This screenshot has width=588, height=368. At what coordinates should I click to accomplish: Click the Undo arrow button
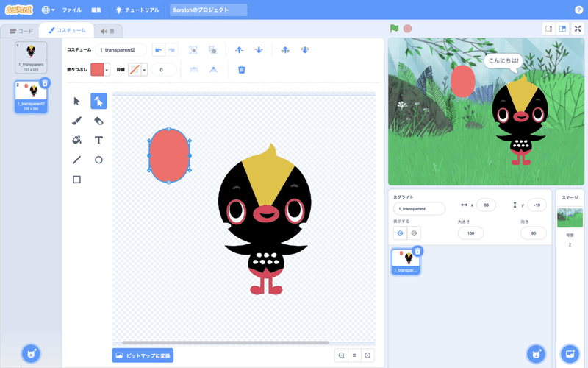pyautogui.click(x=158, y=50)
